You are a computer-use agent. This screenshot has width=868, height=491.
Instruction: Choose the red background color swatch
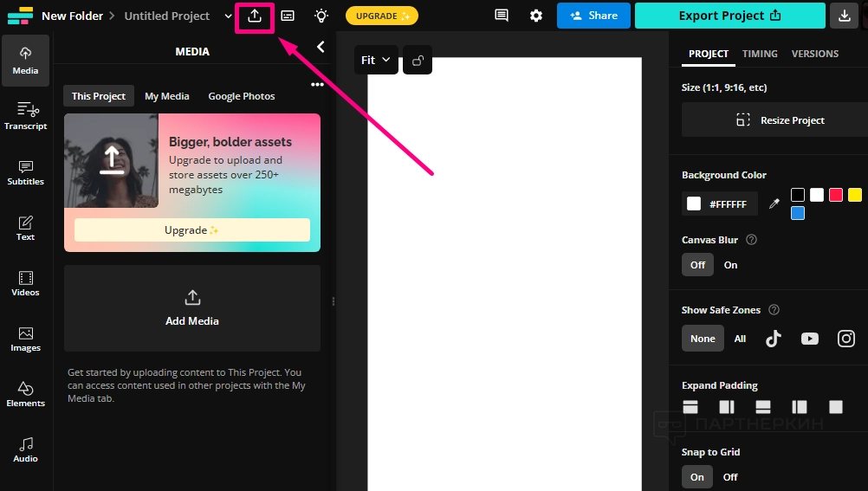(836, 195)
